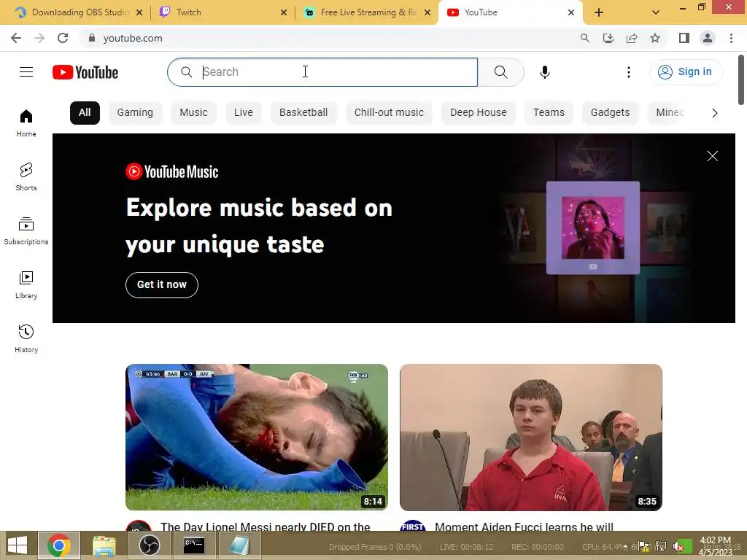Open the Lionel Messi video thumbnail
This screenshot has width=747, height=560.
(257, 437)
